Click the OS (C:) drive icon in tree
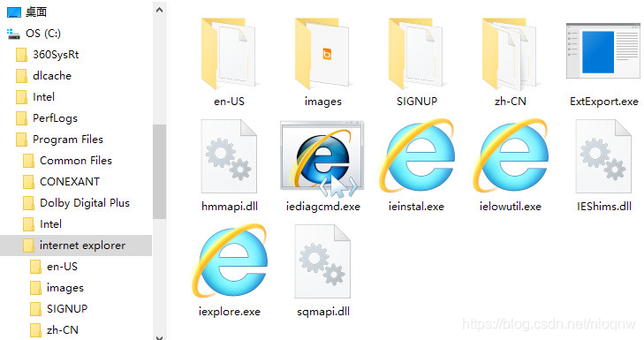 [13, 34]
